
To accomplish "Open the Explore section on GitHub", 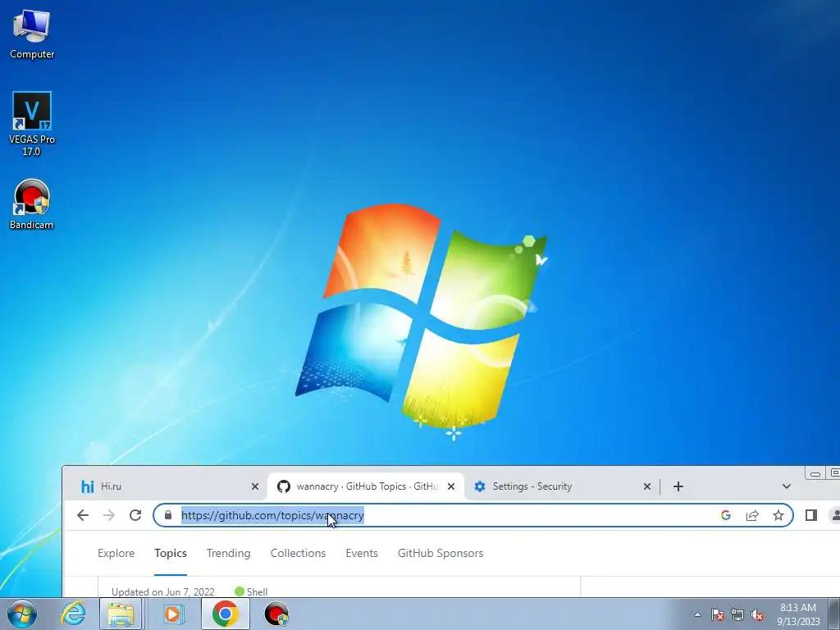I will (116, 554).
